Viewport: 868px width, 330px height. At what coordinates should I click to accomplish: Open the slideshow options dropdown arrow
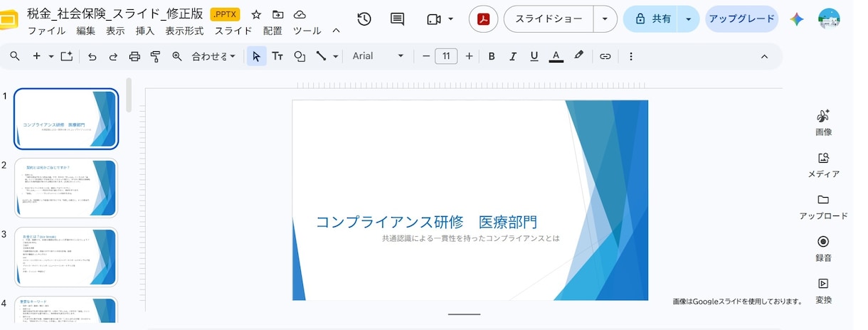pyautogui.click(x=605, y=19)
